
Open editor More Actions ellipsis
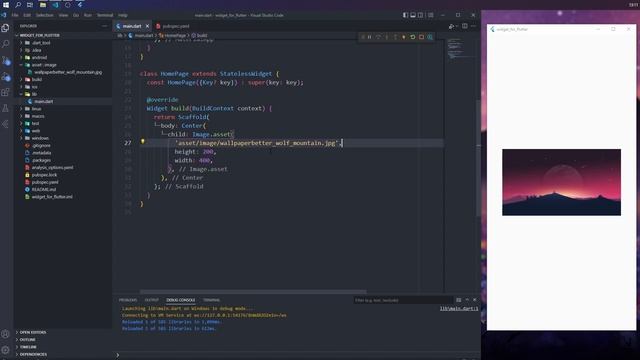(x=473, y=26)
